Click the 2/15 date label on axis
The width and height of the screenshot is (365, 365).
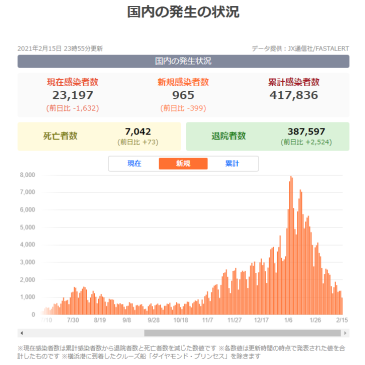point(342,320)
